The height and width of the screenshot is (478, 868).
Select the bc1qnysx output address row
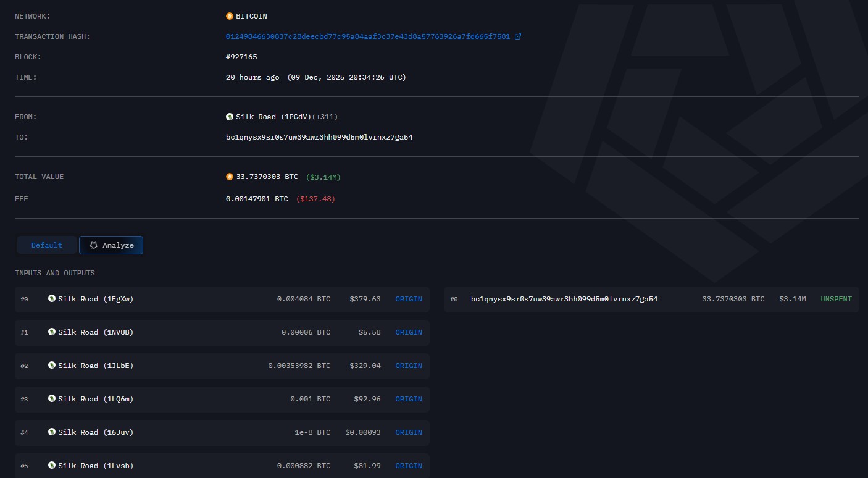click(564, 299)
